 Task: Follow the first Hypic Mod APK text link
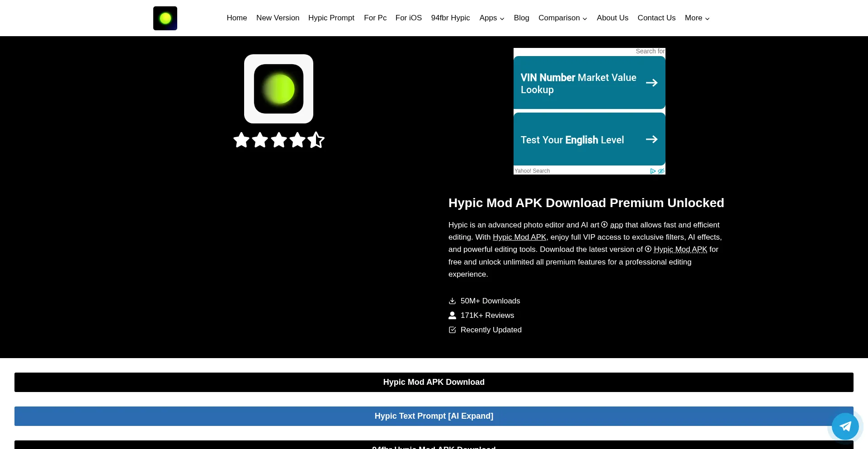(x=519, y=237)
